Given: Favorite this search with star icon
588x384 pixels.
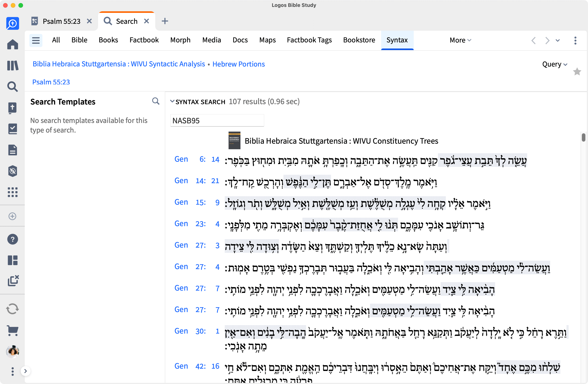Looking at the screenshot, I should [577, 72].
